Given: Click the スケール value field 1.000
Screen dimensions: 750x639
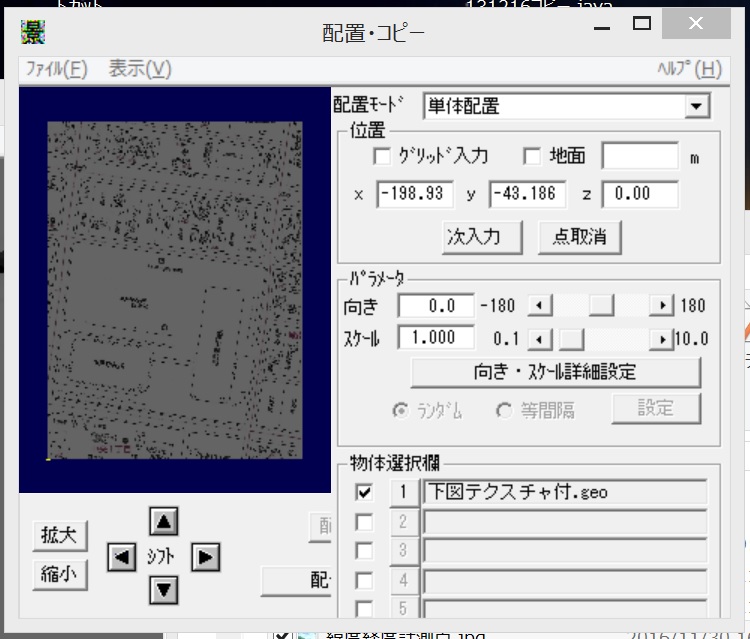Looking at the screenshot, I should click(x=436, y=338).
